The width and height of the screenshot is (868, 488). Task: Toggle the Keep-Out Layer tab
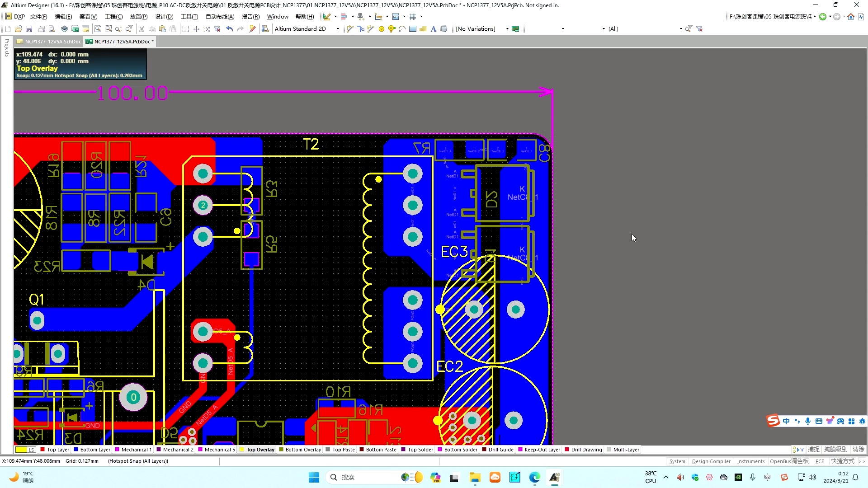(542, 450)
